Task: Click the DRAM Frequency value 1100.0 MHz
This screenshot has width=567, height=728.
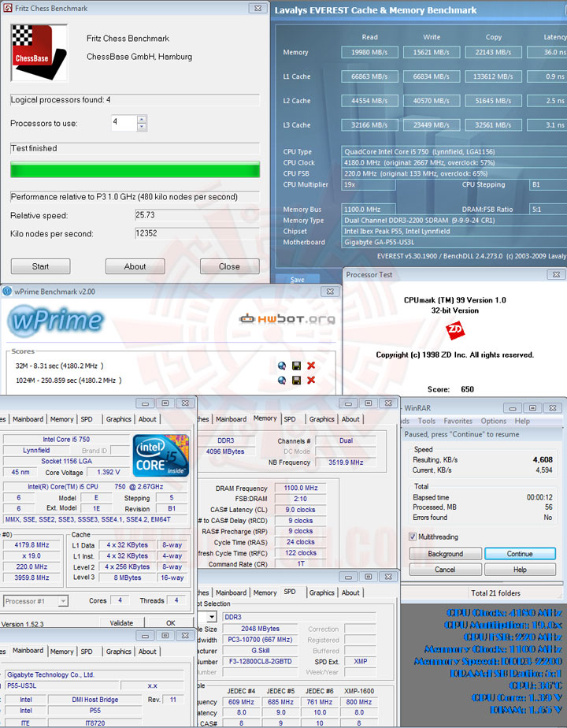Action: point(301,488)
